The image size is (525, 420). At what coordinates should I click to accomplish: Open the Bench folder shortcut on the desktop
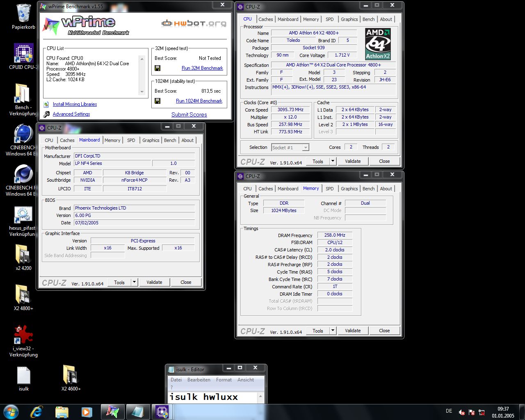tap(23, 93)
